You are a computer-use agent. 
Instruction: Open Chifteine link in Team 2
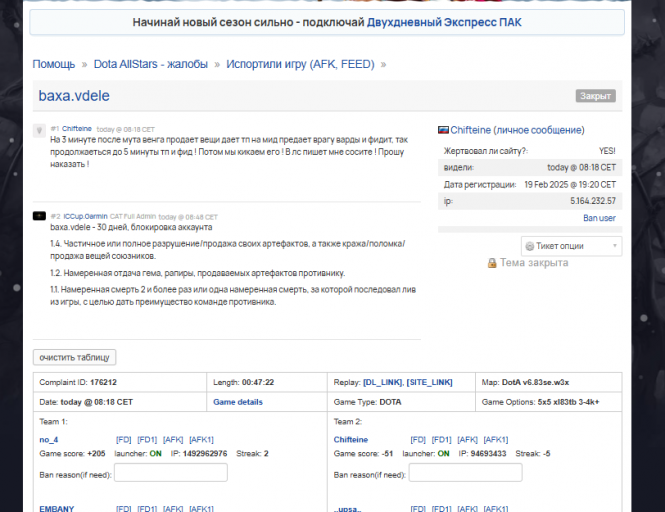coord(351,439)
